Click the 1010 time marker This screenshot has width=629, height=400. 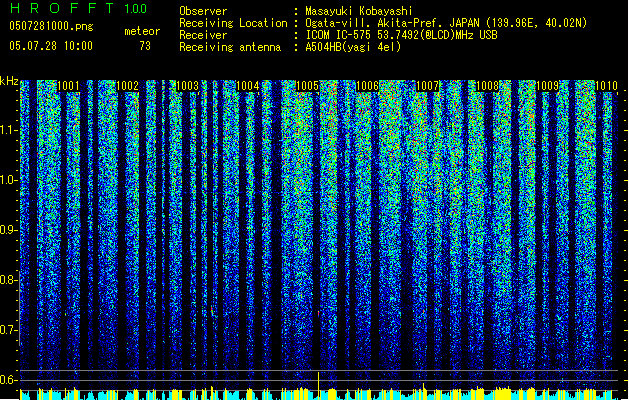pyautogui.click(x=606, y=86)
